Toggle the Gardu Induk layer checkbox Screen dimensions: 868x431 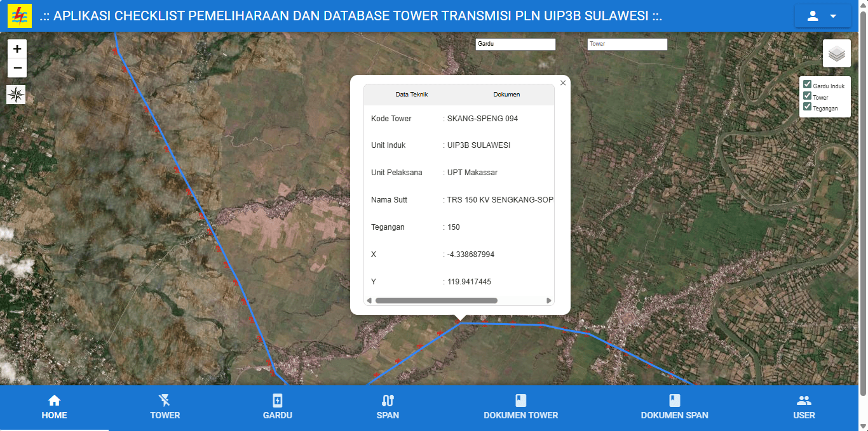click(807, 84)
